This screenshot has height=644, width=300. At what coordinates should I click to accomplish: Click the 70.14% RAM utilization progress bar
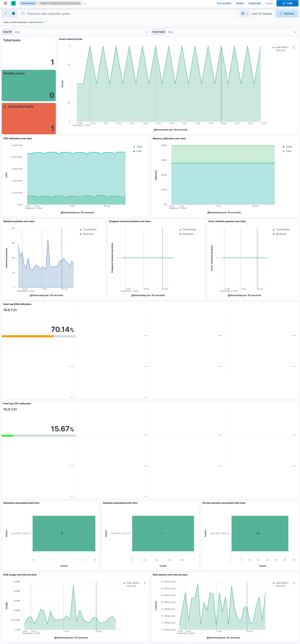point(39,337)
